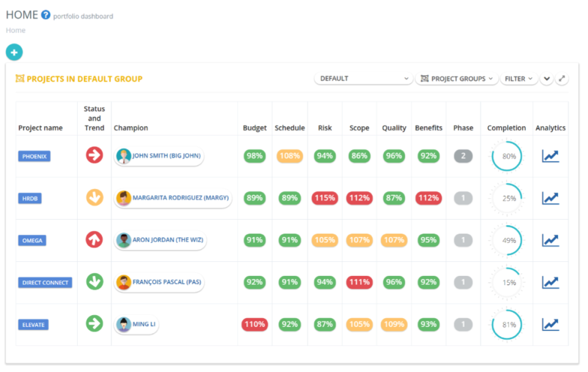The width and height of the screenshot is (588, 372).
Task: Click the upward trend arrow for OMEGA
Action: click(94, 240)
